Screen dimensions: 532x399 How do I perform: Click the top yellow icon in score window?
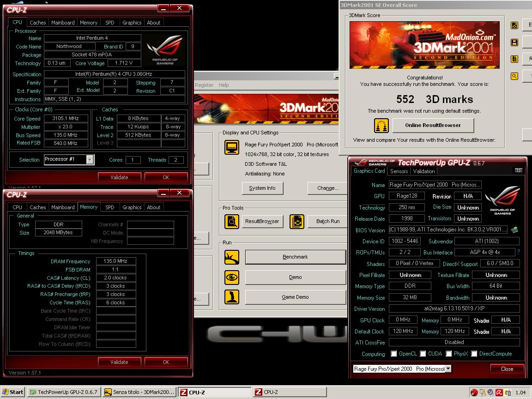tap(514, 25)
